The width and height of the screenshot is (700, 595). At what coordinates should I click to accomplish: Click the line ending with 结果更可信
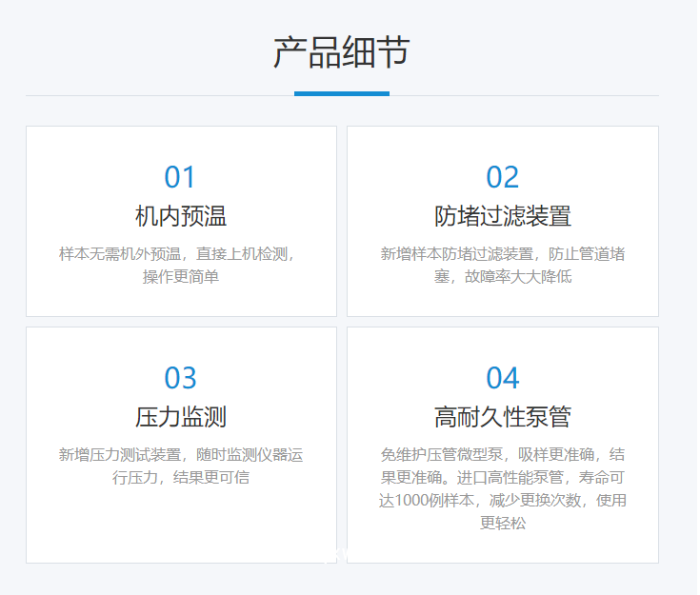(180, 477)
